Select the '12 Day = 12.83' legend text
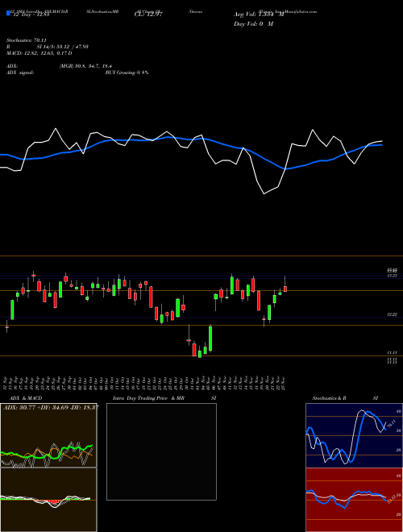Viewport: 403px width, 532px height. point(31,15)
